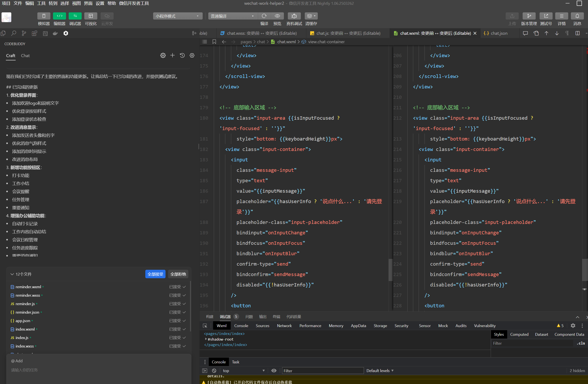Open the search icon in sidebar
Screen dimensions: 588x384
pyautogui.click(x=14, y=33)
